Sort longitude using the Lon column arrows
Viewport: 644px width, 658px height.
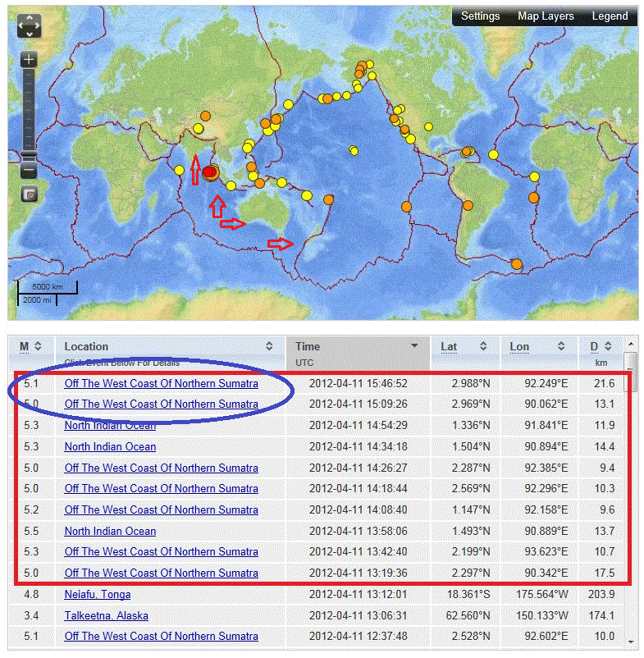point(562,347)
